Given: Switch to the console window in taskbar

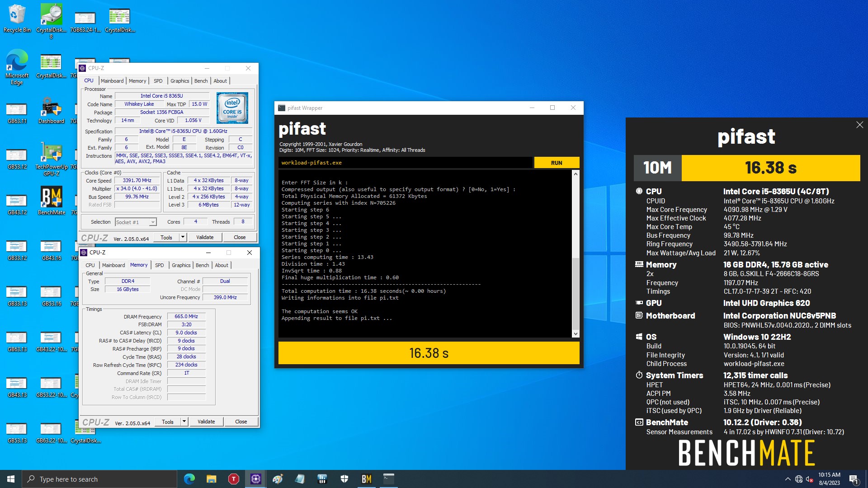Looking at the screenshot, I should click(388, 479).
